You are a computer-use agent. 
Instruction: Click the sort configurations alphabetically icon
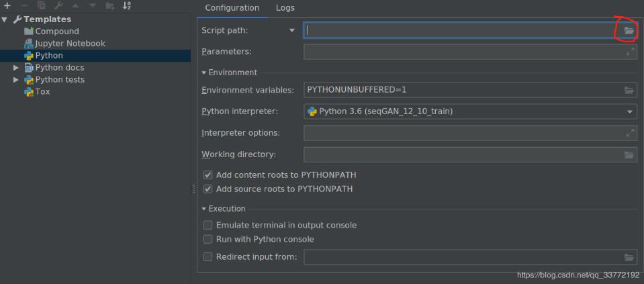click(127, 5)
